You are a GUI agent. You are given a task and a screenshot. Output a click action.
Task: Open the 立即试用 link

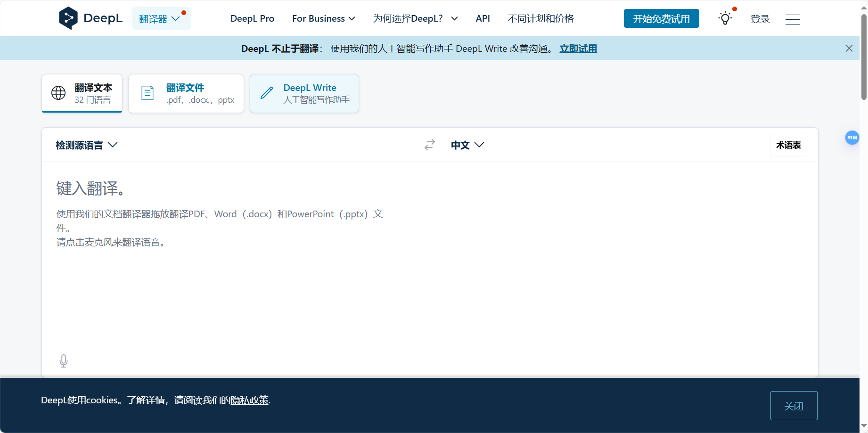(578, 48)
